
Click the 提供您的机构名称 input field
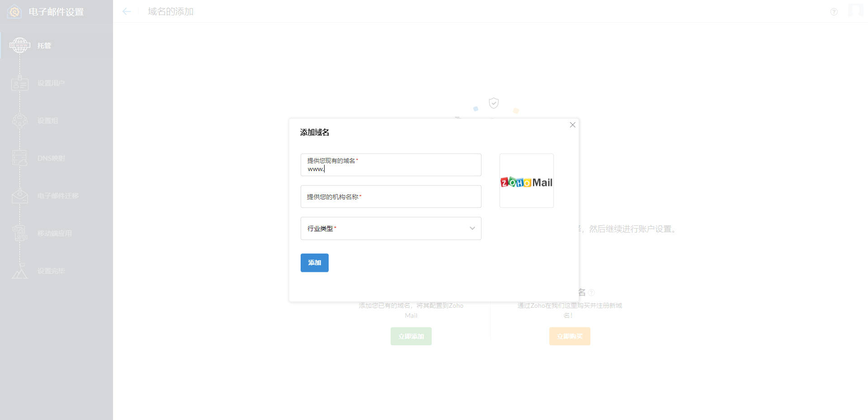pyautogui.click(x=391, y=196)
